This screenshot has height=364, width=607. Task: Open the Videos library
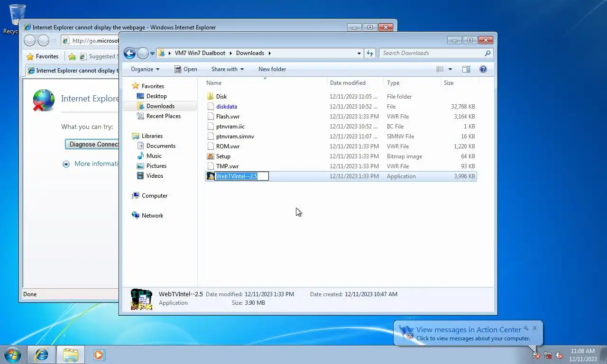tap(155, 176)
